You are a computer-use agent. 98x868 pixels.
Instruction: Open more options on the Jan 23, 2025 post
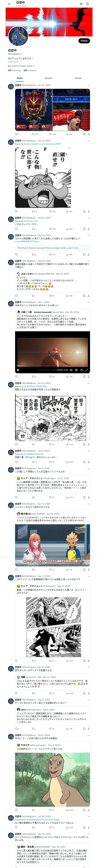(89, 85)
